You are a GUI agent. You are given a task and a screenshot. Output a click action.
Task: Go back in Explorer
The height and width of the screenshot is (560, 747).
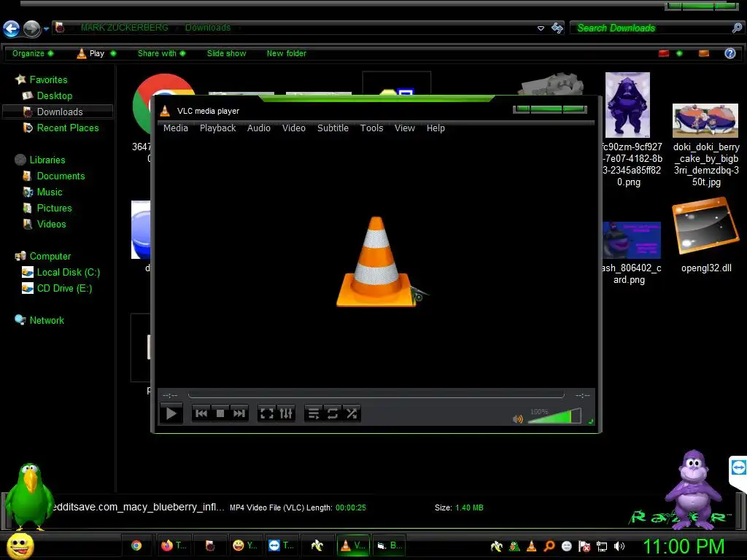point(12,28)
